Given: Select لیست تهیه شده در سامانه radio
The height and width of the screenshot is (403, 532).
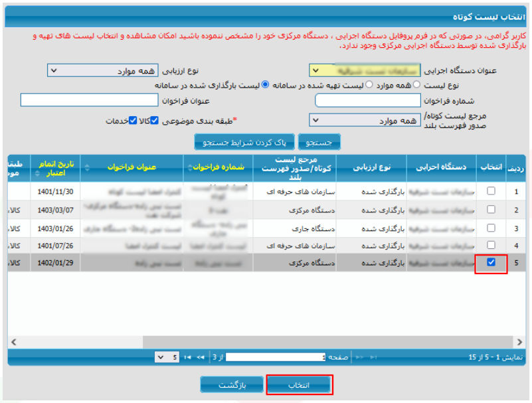Looking at the screenshot, I should pyautogui.click(x=369, y=84).
